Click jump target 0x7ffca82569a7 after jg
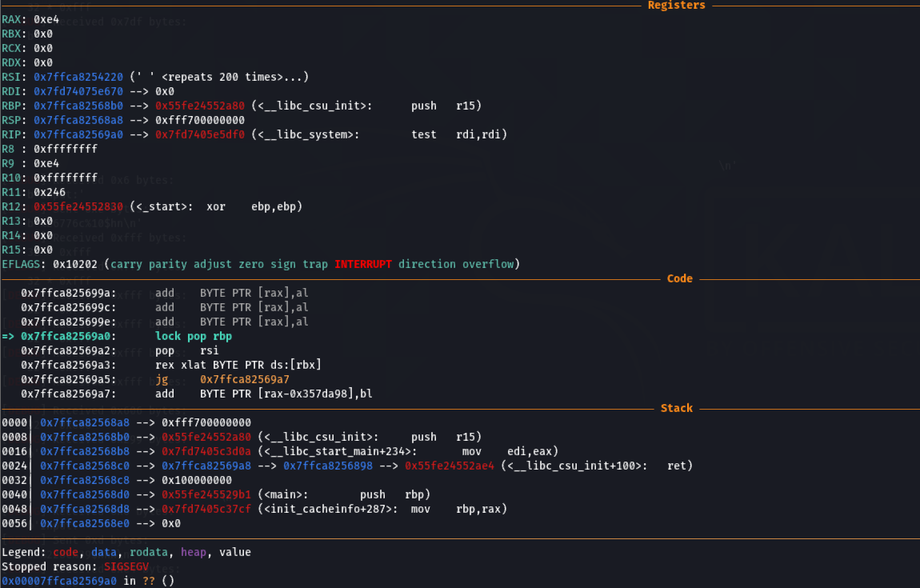The image size is (920, 588). point(245,379)
